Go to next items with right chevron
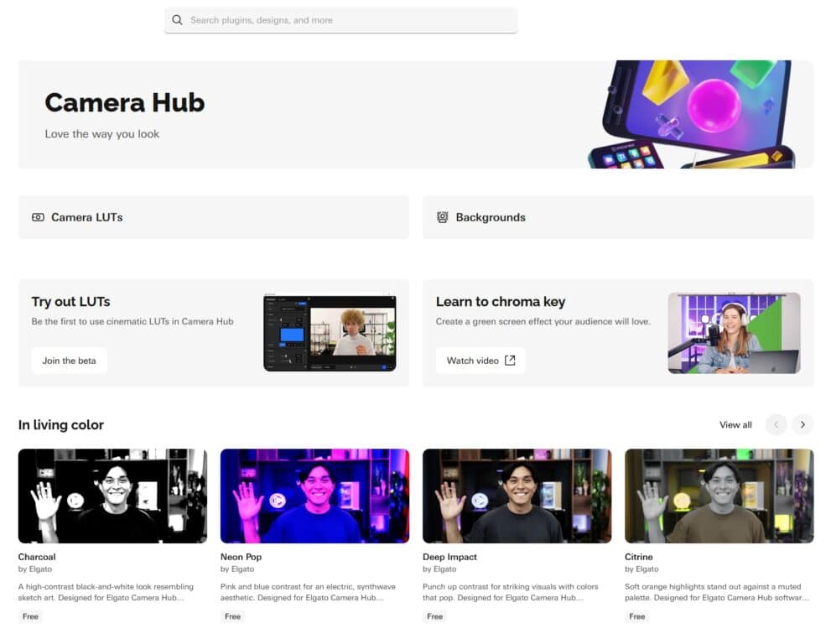 pyautogui.click(x=802, y=425)
